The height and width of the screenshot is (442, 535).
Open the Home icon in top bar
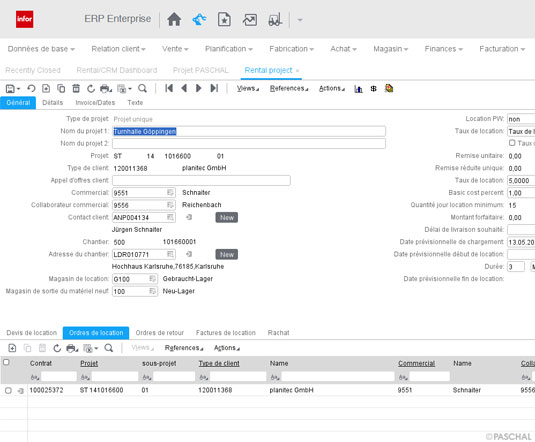[174, 19]
